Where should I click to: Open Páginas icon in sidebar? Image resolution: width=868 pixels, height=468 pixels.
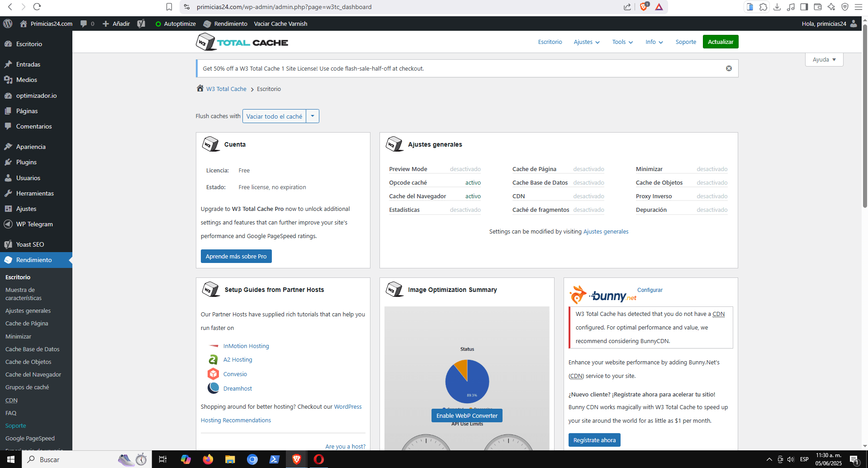[8, 111]
